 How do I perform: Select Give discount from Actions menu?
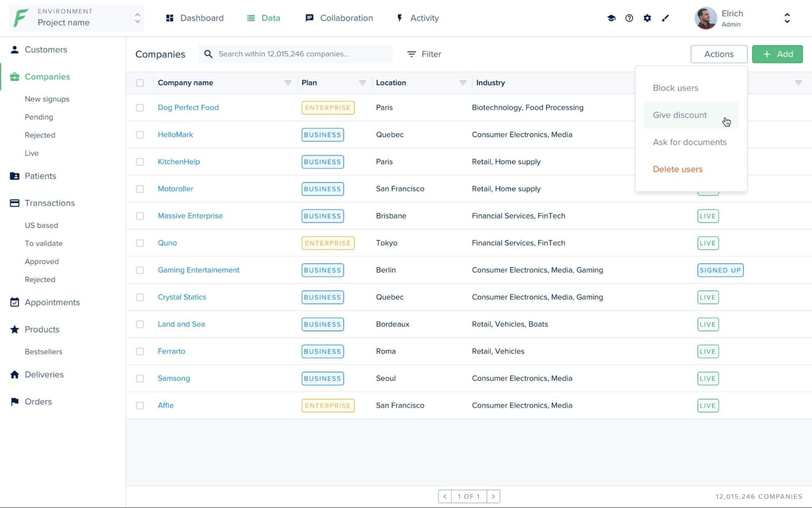(x=680, y=115)
